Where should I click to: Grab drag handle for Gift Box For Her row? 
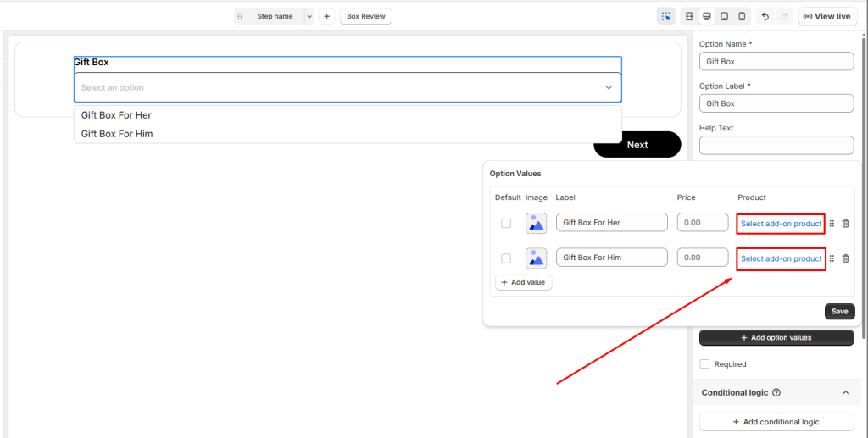832,224
